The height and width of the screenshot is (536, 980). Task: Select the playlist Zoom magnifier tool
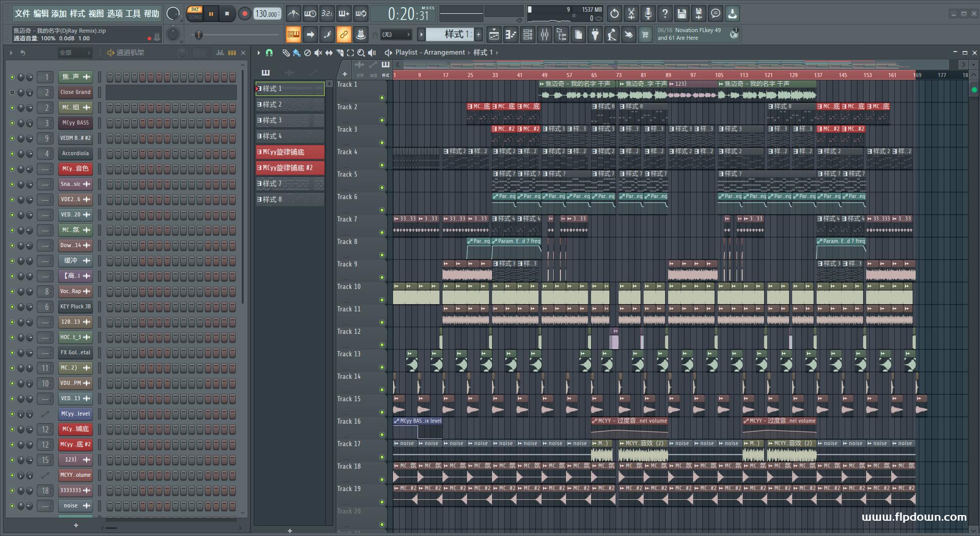(x=361, y=53)
